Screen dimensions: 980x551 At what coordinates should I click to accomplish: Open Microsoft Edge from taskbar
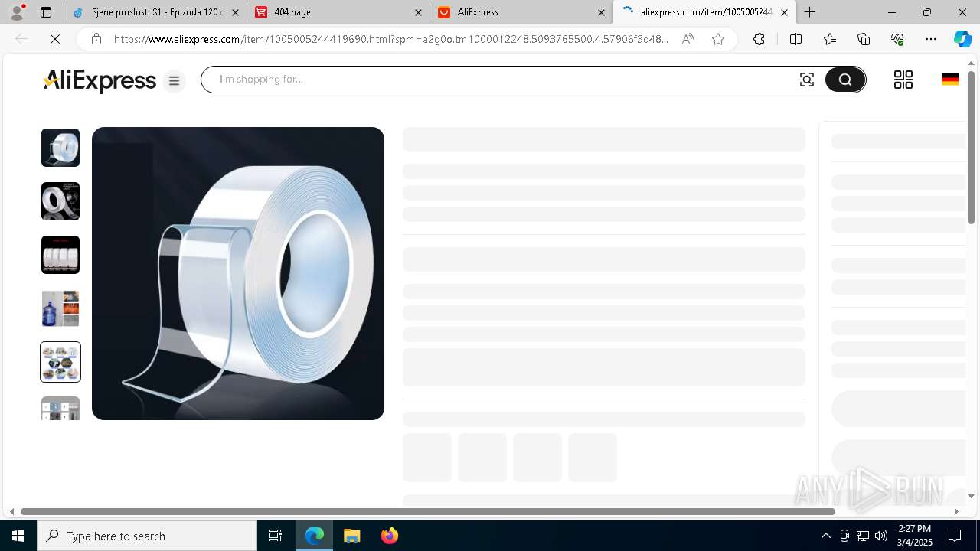point(315,536)
